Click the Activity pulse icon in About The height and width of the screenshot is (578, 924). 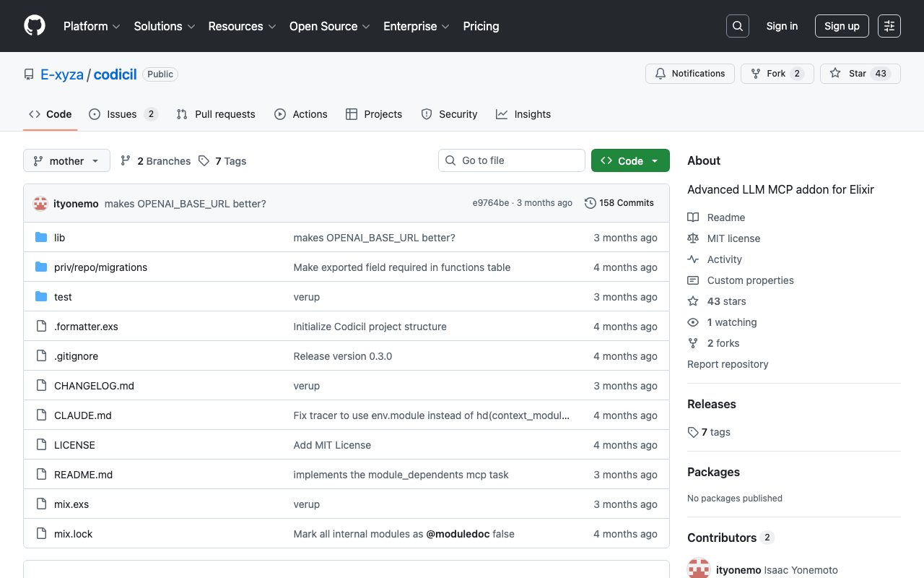click(x=694, y=259)
